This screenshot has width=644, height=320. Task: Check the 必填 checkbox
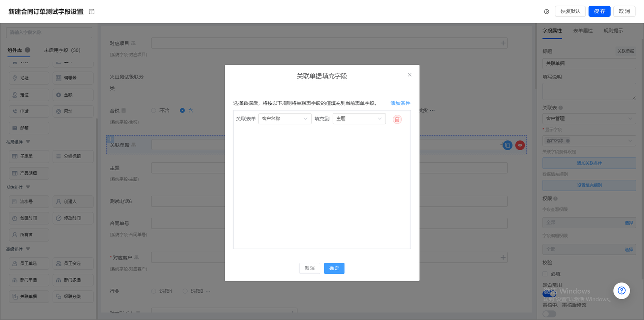click(545, 274)
